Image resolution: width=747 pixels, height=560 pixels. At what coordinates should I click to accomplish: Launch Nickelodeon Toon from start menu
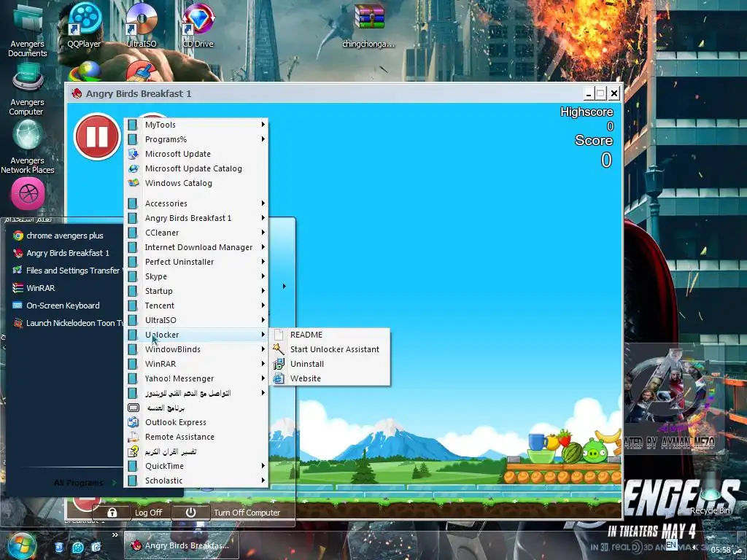(66, 323)
